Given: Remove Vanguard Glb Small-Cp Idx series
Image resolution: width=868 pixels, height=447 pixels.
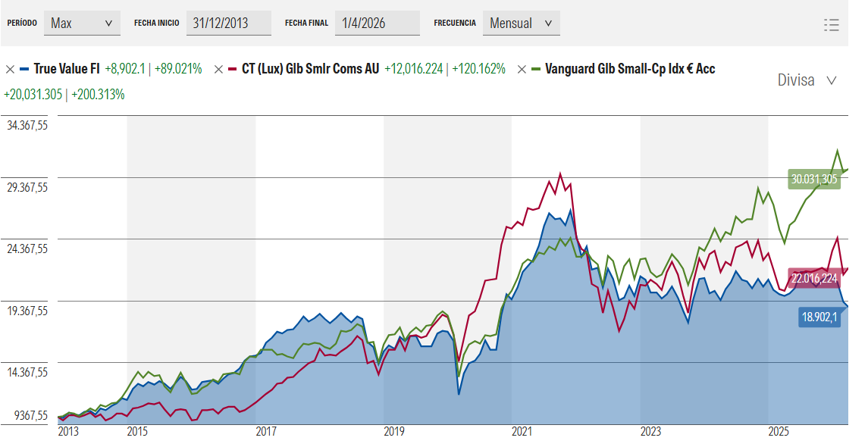Looking at the screenshot, I should pyautogui.click(x=522, y=69).
